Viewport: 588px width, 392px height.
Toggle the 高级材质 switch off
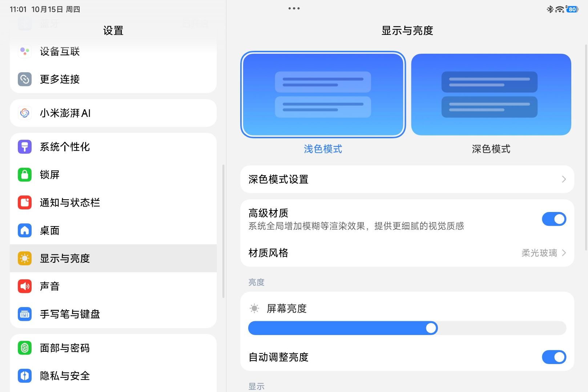click(x=554, y=219)
